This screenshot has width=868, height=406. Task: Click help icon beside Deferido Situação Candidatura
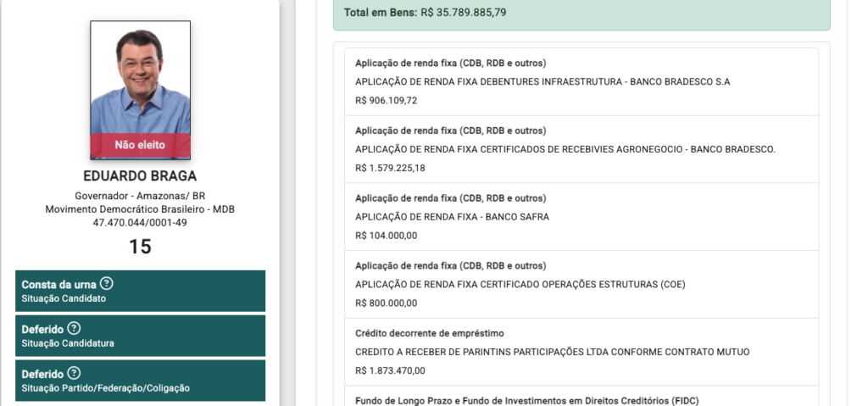coord(75,329)
